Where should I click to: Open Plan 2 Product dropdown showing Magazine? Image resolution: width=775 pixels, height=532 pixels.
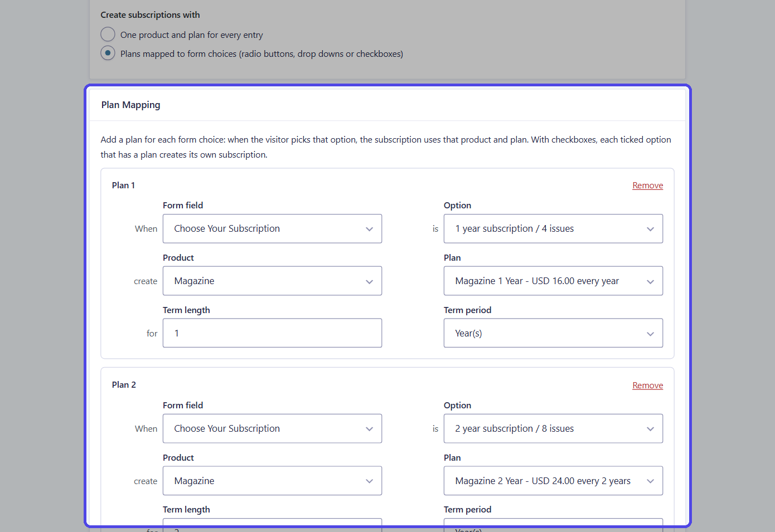(272, 481)
